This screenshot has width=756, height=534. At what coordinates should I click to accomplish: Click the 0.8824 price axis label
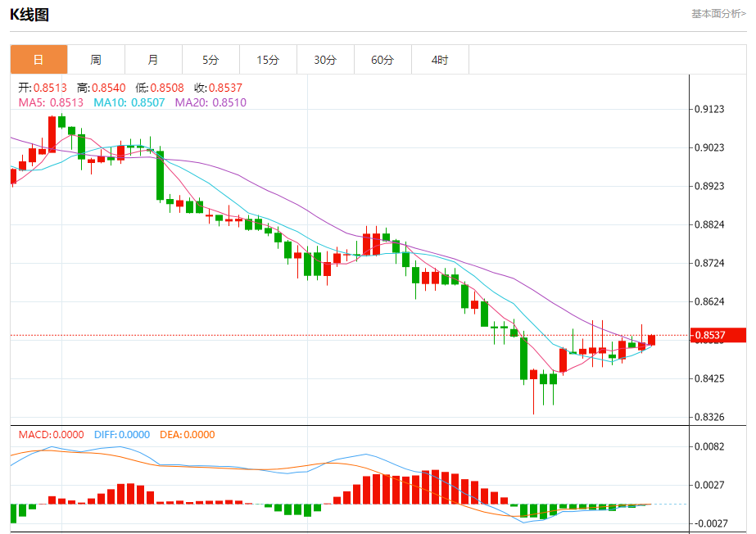[709, 224]
